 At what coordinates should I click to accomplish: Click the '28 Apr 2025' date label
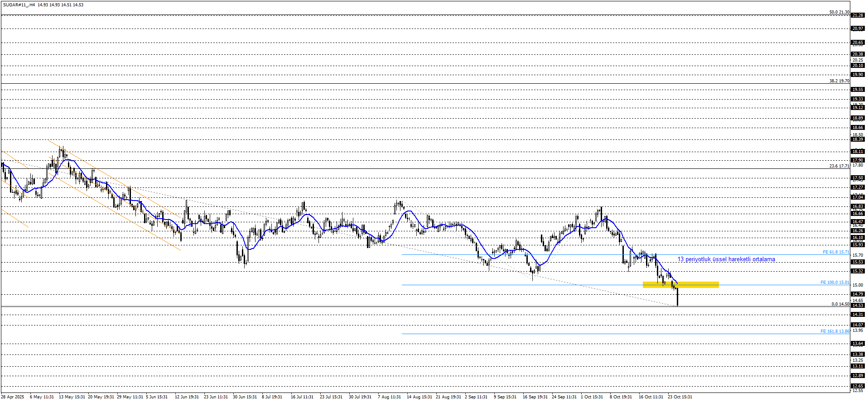[x=13, y=397]
